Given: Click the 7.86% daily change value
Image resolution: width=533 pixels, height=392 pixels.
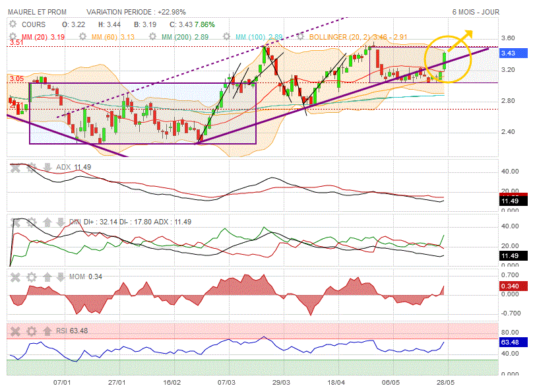Looking at the screenshot, I should pyautogui.click(x=204, y=24).
